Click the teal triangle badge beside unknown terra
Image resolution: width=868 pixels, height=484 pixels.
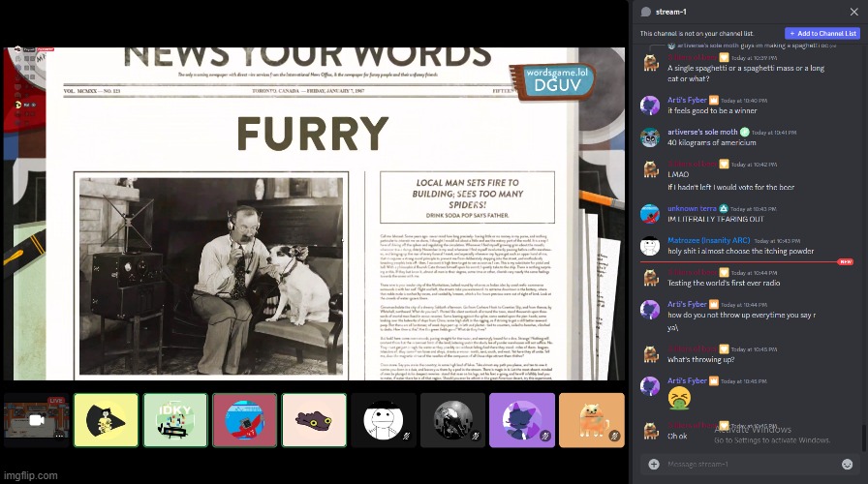(723, 208)
